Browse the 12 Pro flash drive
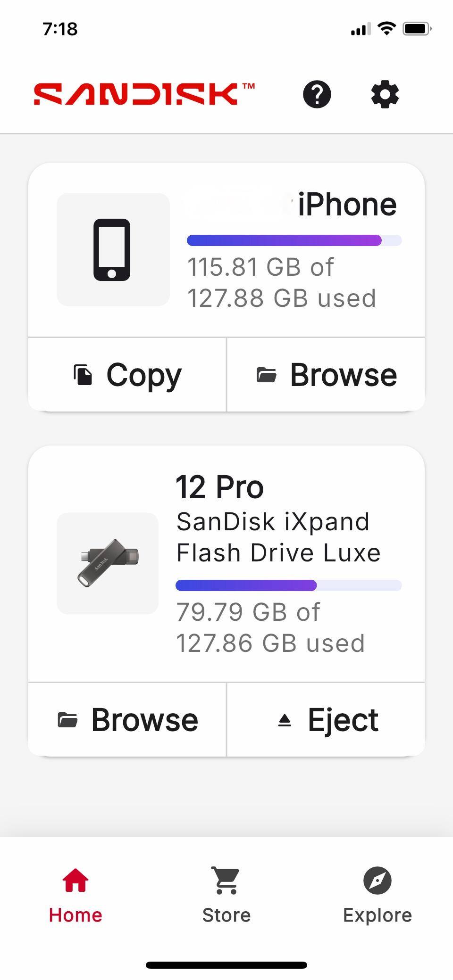 click(x=127, y=720)
